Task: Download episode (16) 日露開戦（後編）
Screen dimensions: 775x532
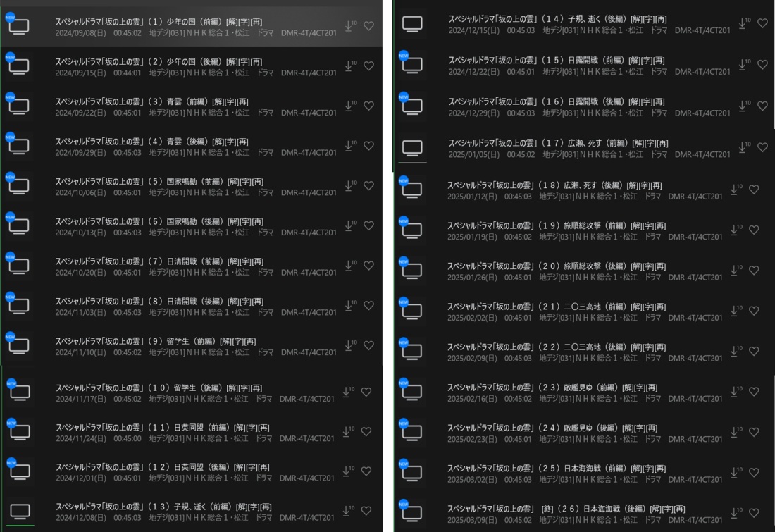Action: coord(743,106)
